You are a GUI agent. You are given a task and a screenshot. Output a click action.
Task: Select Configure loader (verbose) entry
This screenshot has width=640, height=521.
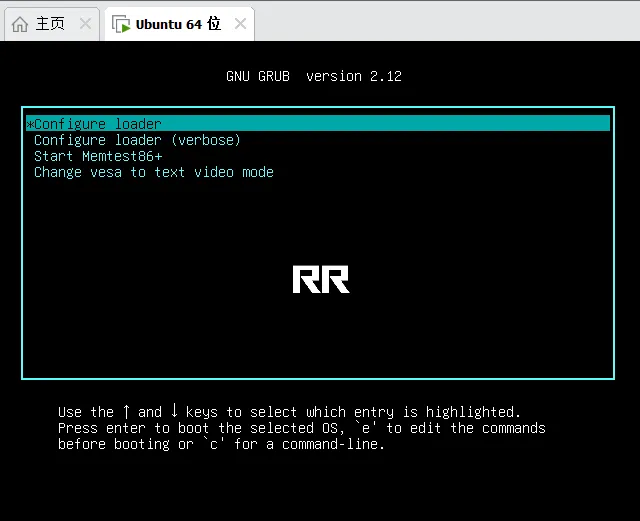[x=137, y=140]
